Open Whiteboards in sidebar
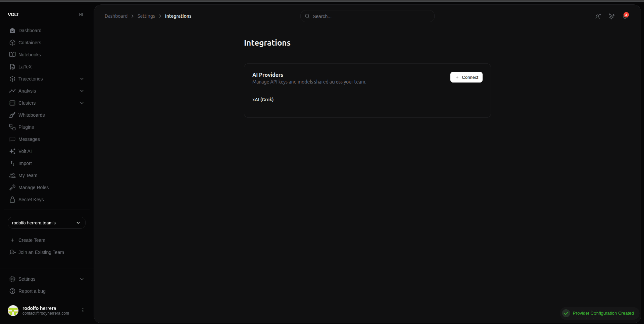 pyautogui.click(x=32, y=115)
